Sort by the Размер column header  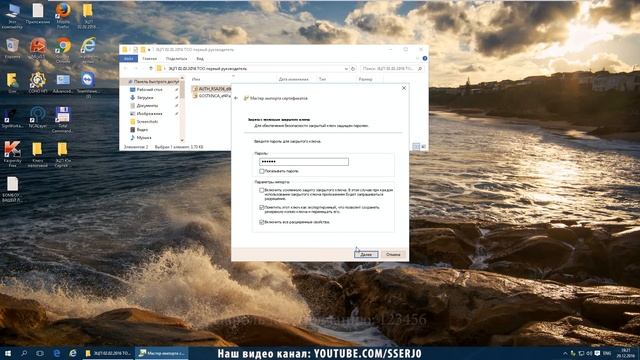[366, 79]
